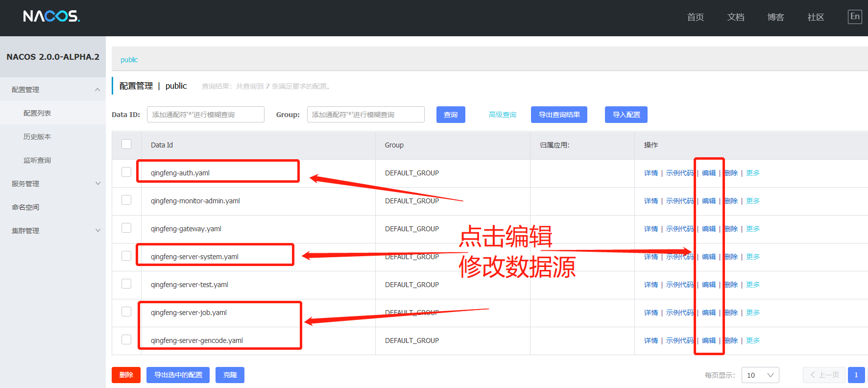Go to page 1 in pagination

[856, 375]
